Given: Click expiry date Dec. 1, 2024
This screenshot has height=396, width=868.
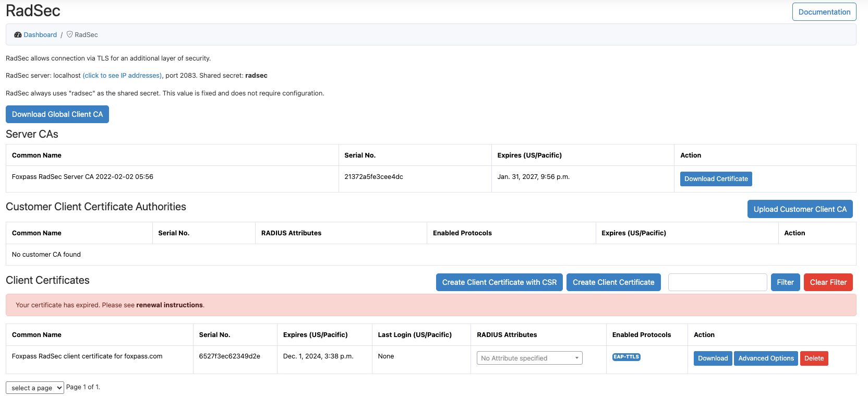Looking at the screenshot, I should pos(318,356).
